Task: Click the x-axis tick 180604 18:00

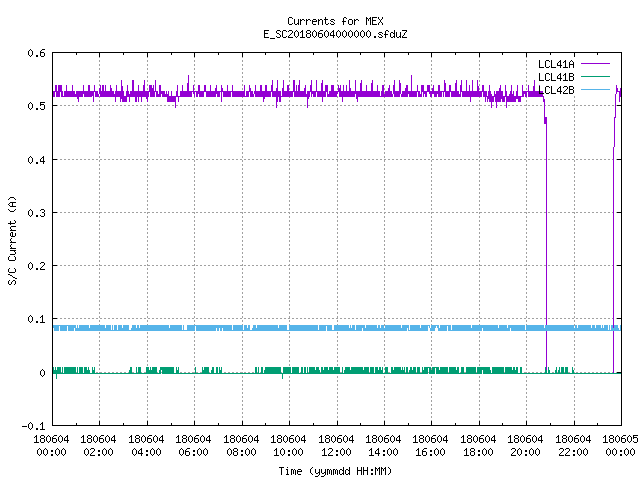Action: (x=478, y=445)
